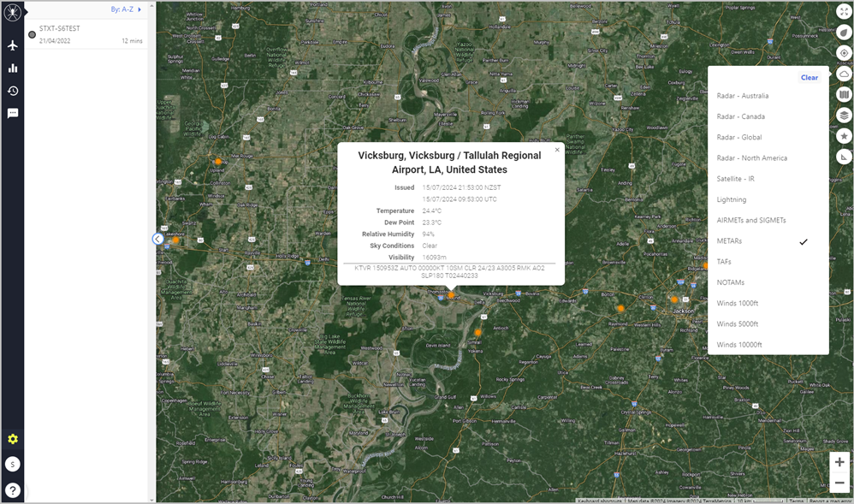Click the relative humidity value 94%
Image resolution: width=854 pixels, height=504 pixels.
[428, 234]
